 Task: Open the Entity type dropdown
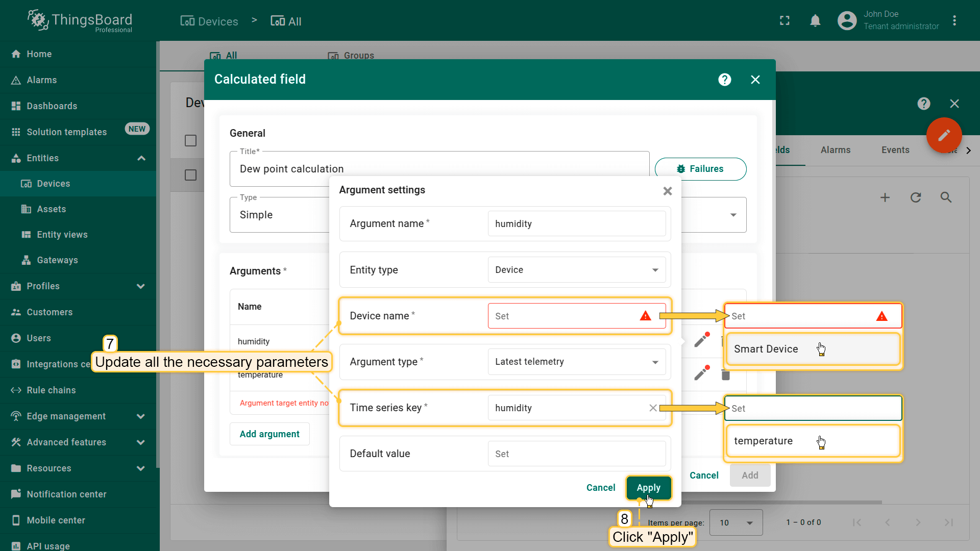pos(576,270)
